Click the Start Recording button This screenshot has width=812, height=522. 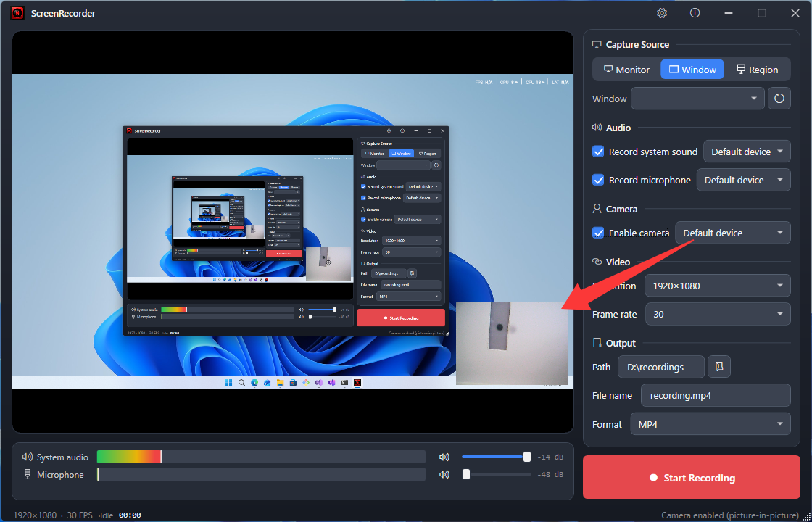click(x=692, y=478)
